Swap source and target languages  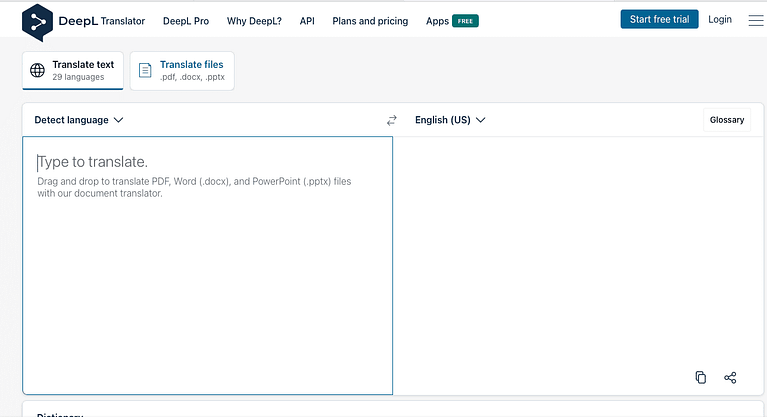(392, 120)
